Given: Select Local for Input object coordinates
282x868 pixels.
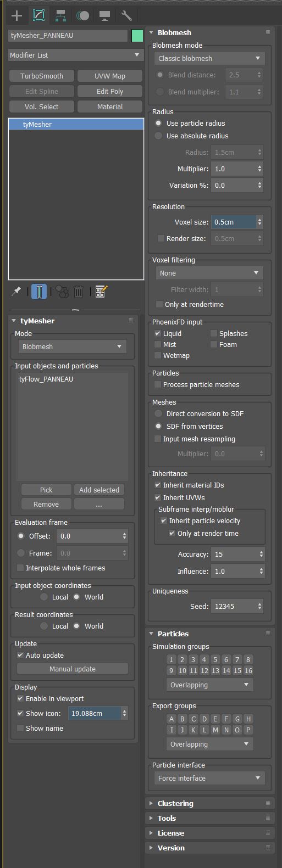Looking at the screenshot, I should 44,597.
